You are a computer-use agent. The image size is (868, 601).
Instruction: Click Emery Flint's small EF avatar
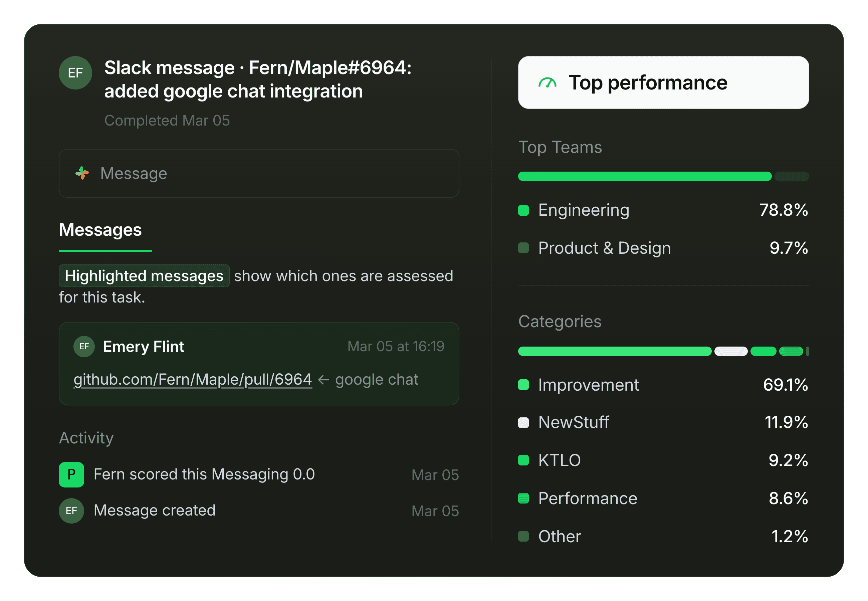(84, 347)
